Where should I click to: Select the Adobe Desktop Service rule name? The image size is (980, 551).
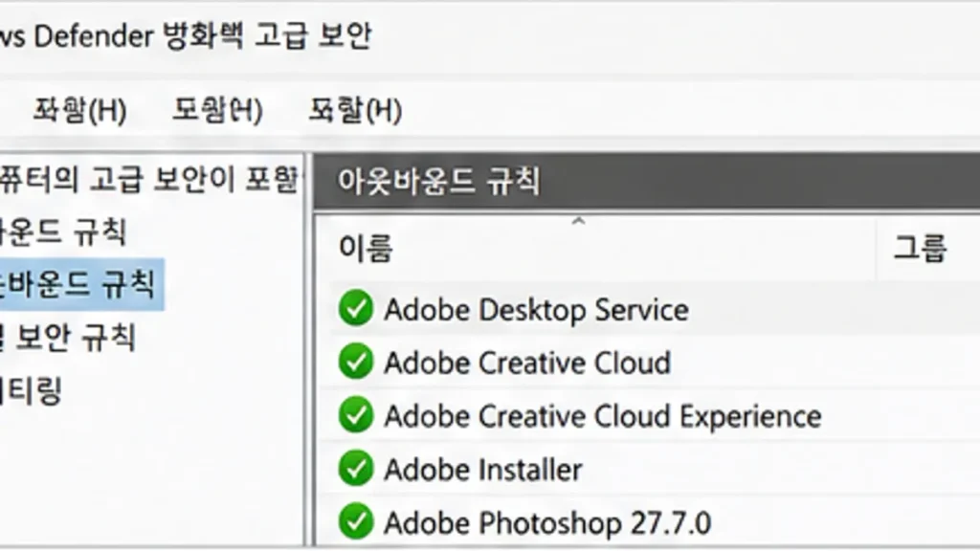pyautogui.click(x=536, y=310)
